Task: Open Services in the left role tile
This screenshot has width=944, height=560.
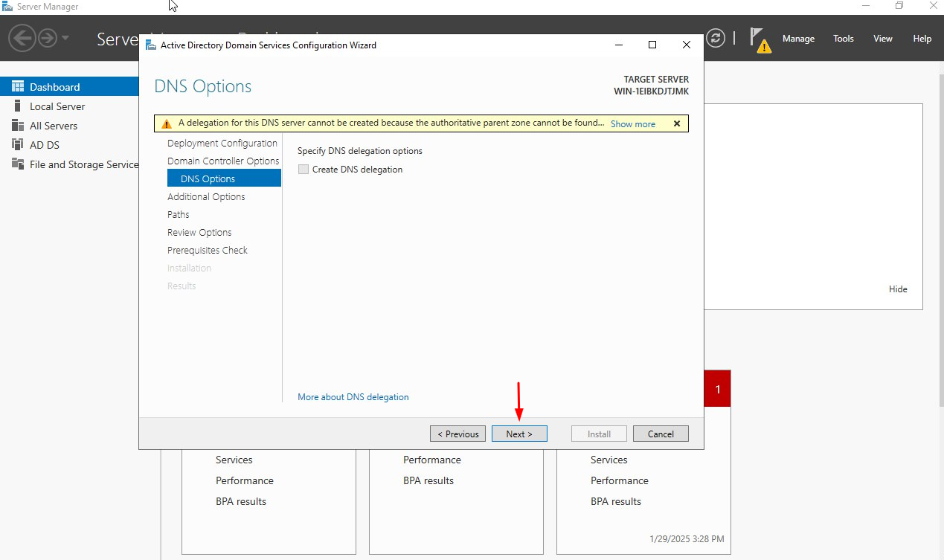Action: pyautogui.click(x=234, y=460)
